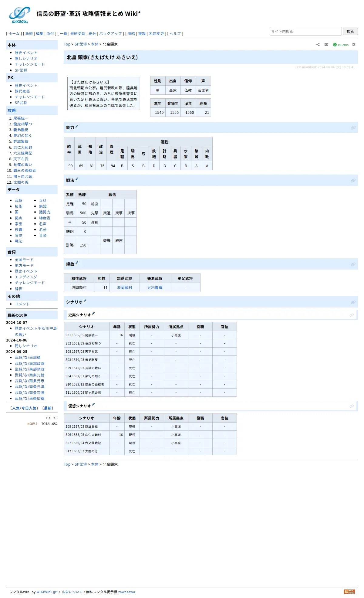The image size is (364, 598).
Task: Open 尾張統一 in the 攻略 list
Action: pos(21,118)
